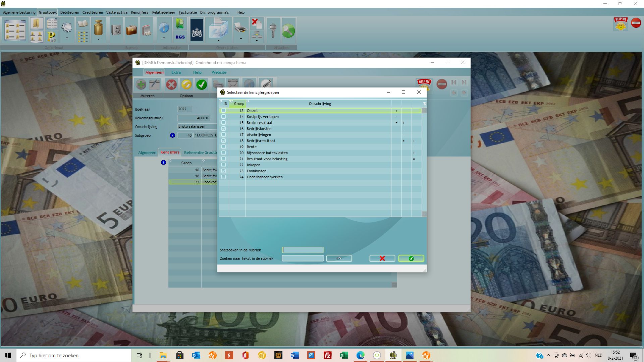The height and width of the screenshot is (362, 644).
Task: Click the green checkmark save icon
Action: pos(202,84)
